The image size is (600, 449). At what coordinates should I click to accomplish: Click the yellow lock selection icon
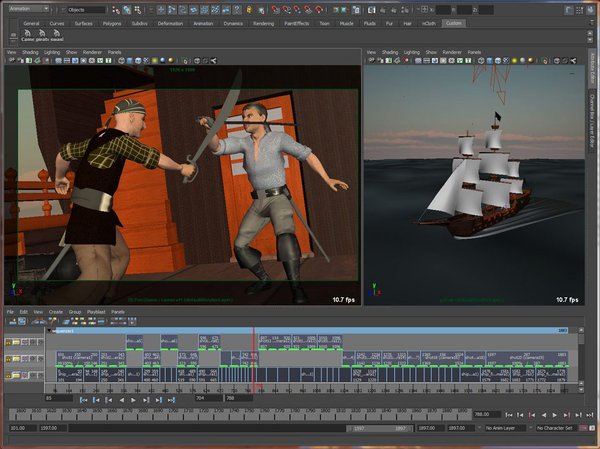pos(249,10)
